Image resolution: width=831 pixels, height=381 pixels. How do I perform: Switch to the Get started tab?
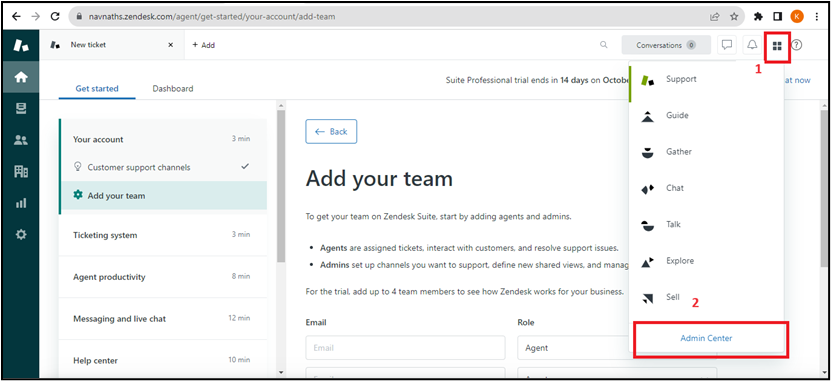coord(97,88)
